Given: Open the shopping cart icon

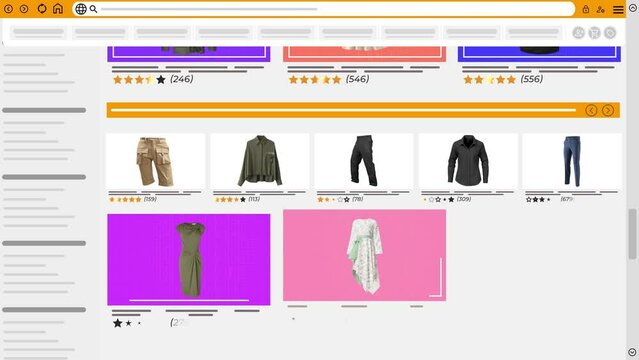Looking at the screenshot, I should 594,33.
